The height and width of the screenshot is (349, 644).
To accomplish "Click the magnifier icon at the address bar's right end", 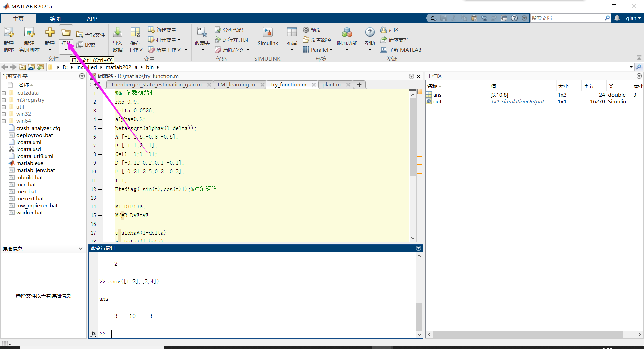I will (x=639, y=67).
